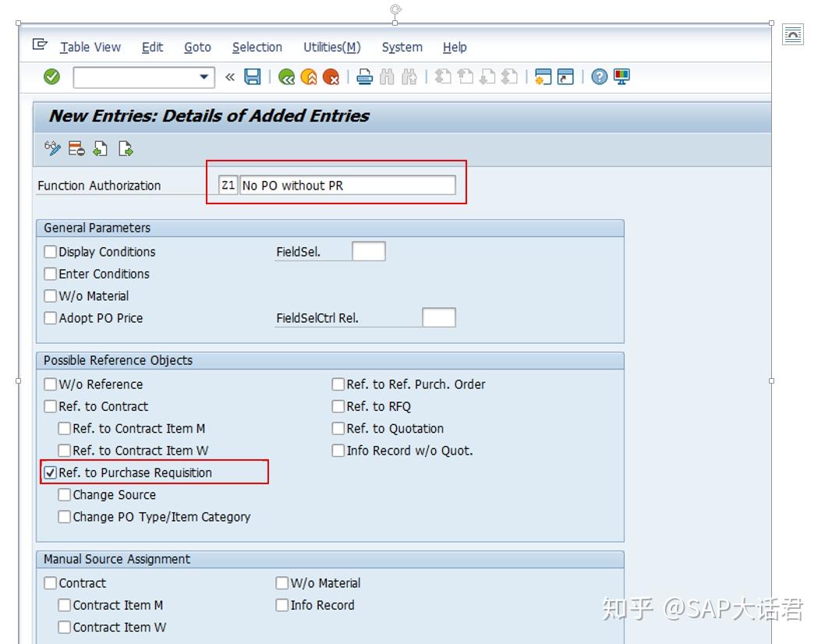Click the green Back icon
825x644 pixels.
(x=286, y=77)
